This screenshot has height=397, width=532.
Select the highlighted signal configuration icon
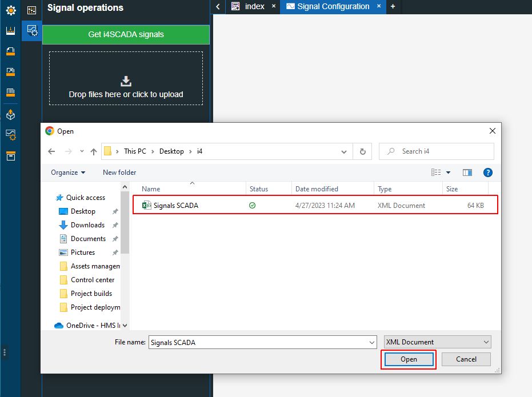[x=32, y=30]
